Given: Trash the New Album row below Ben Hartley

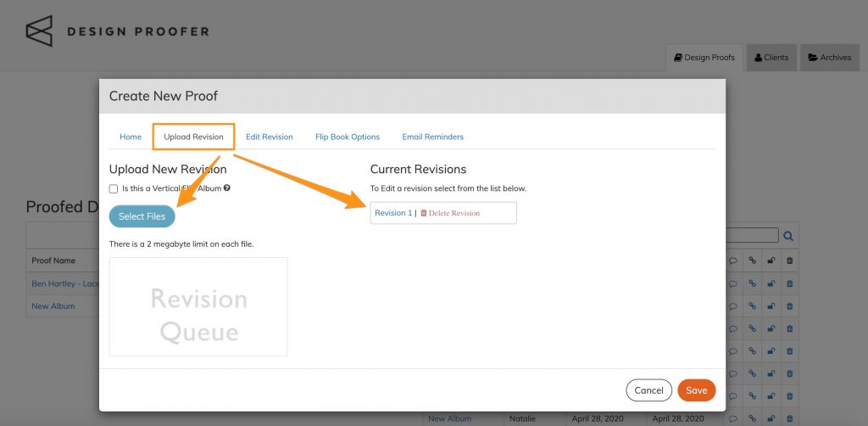Looking at the screenshot, I should coord(789,305).
